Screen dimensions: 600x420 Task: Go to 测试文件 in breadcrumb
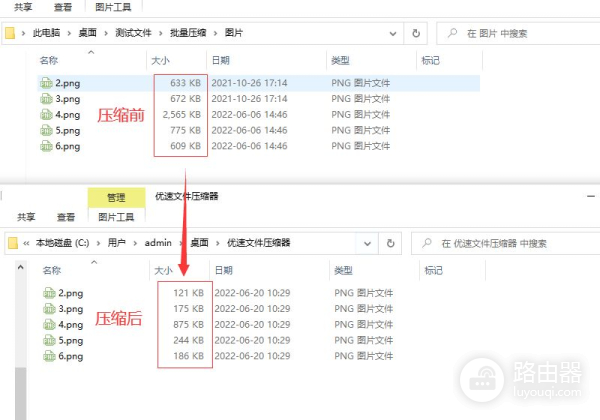[134, 33]
